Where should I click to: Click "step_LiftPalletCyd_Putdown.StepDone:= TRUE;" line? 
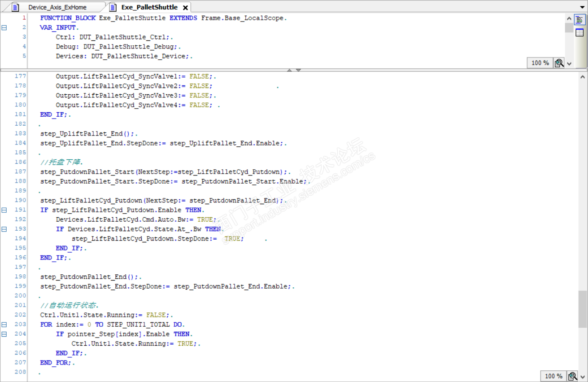(x=158, y=238)
